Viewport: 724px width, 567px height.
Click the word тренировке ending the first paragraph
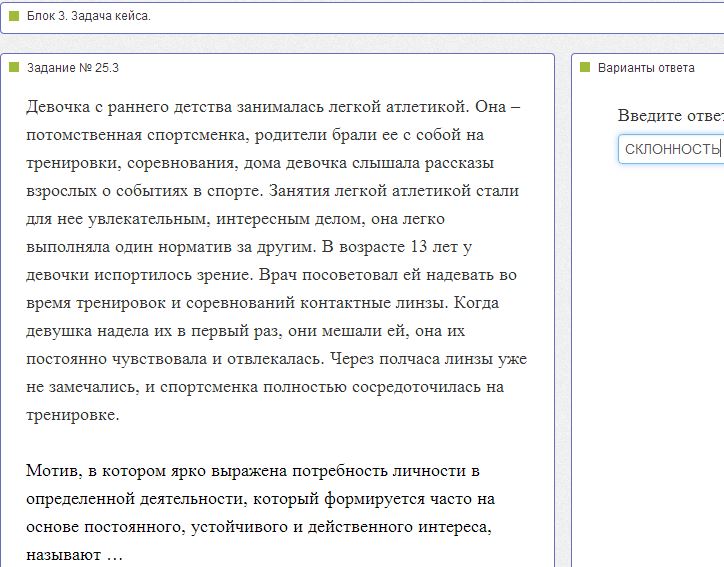coord(72,415)
